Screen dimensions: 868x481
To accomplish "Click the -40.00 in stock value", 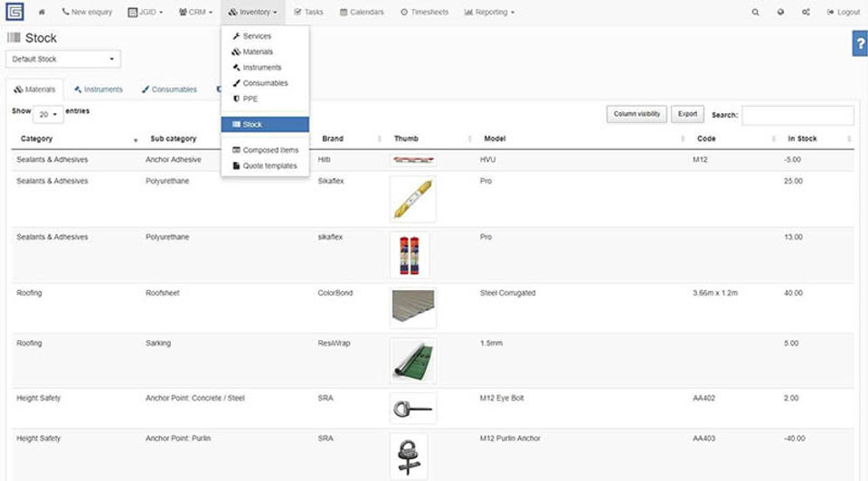I will pyautogui.click(x=795, y=439).
